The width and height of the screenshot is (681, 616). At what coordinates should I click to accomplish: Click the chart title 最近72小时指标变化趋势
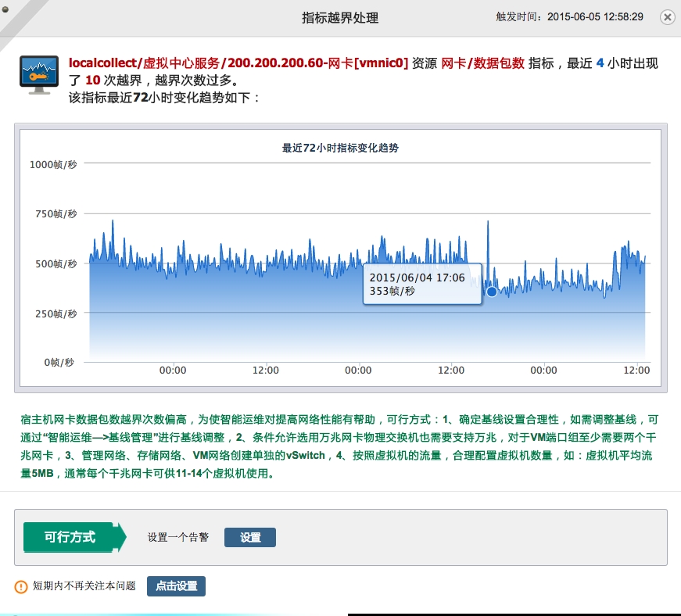339,149
